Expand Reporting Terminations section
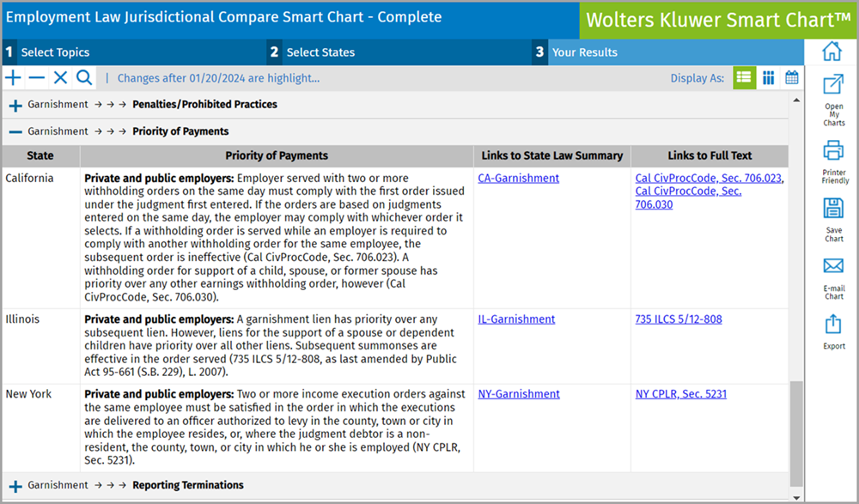This screenshot has height=504, width=859. [15, 486]
